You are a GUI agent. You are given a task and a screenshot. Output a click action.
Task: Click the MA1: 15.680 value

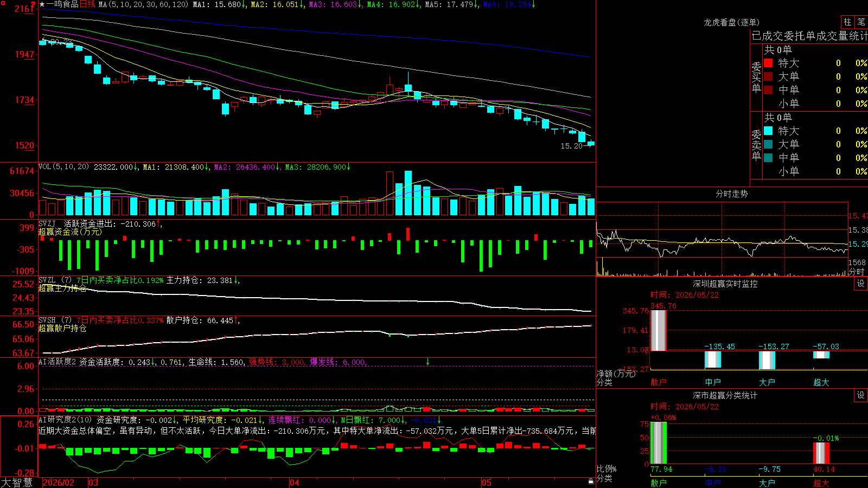tap(216, 4)
